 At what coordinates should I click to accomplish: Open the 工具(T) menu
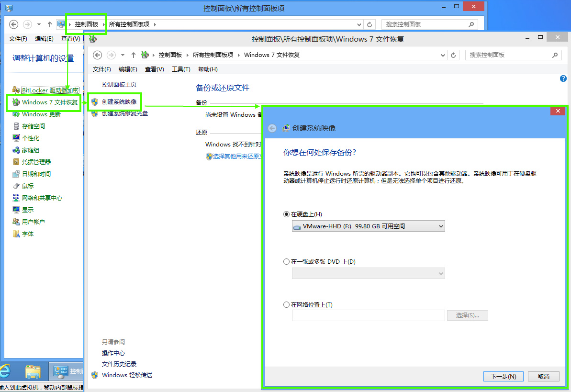pyautogui.click(x=181, y=69)
